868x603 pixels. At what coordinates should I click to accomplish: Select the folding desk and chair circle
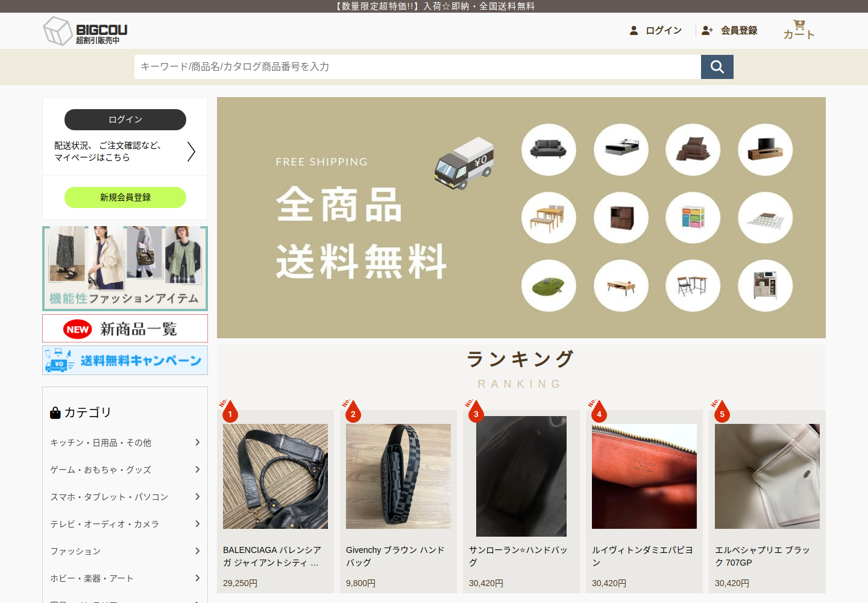click(x=693, y=286)
